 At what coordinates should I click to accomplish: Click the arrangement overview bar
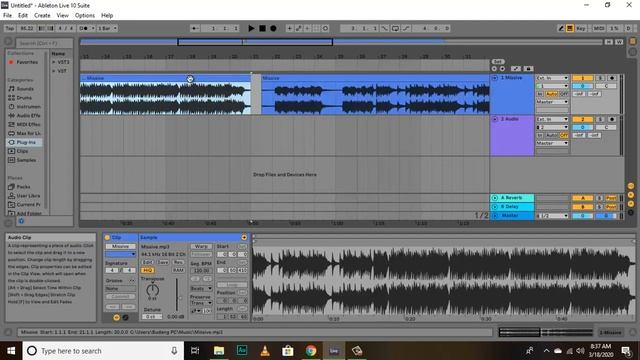[341, 42]
